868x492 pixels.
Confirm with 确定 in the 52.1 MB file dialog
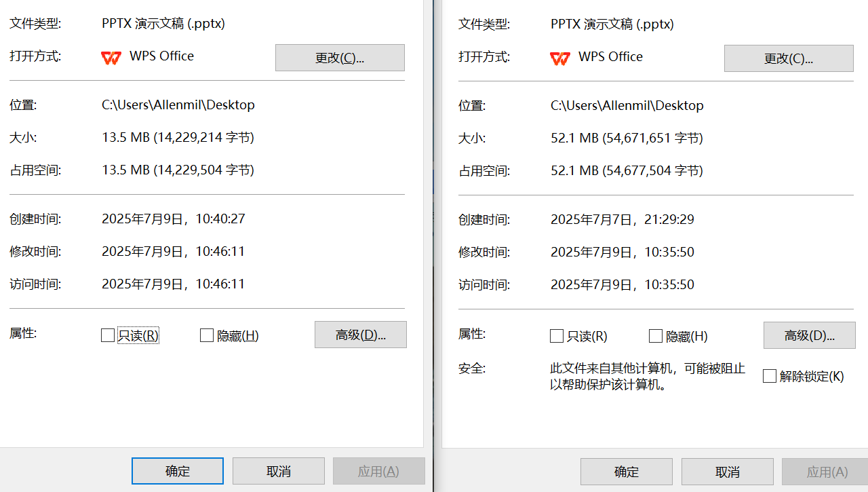pos(627,472)
